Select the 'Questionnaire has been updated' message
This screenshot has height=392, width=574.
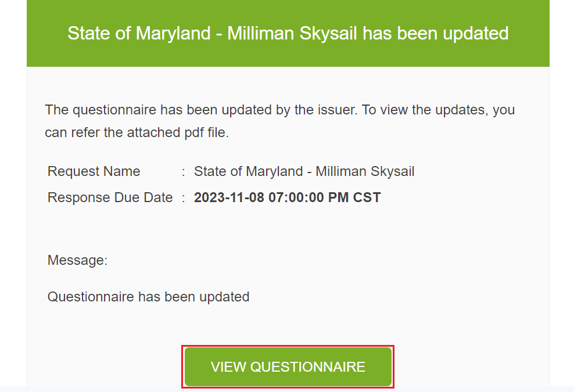(148, 297)
